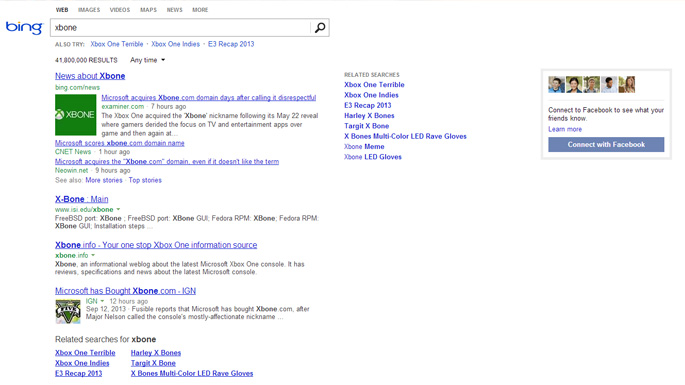
Task: Click Also Try suggestion E3 Recap 2013
Action: [x=231, y=44]
